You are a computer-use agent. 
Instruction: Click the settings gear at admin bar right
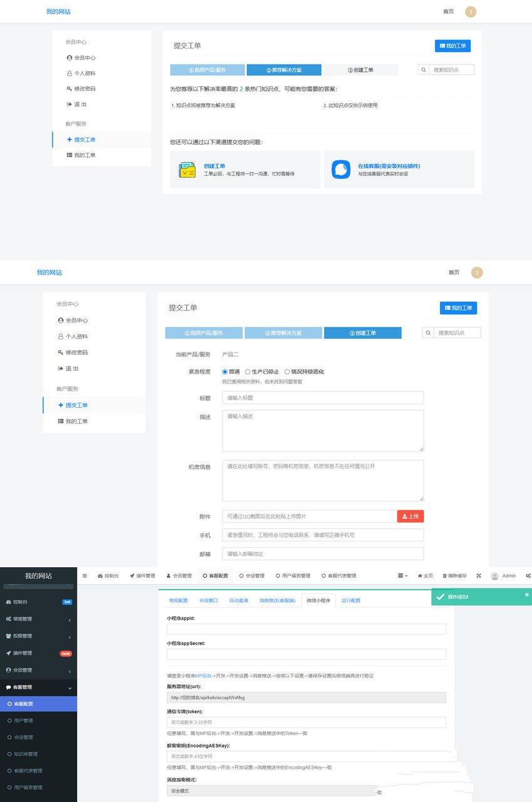tap(528, 575)
